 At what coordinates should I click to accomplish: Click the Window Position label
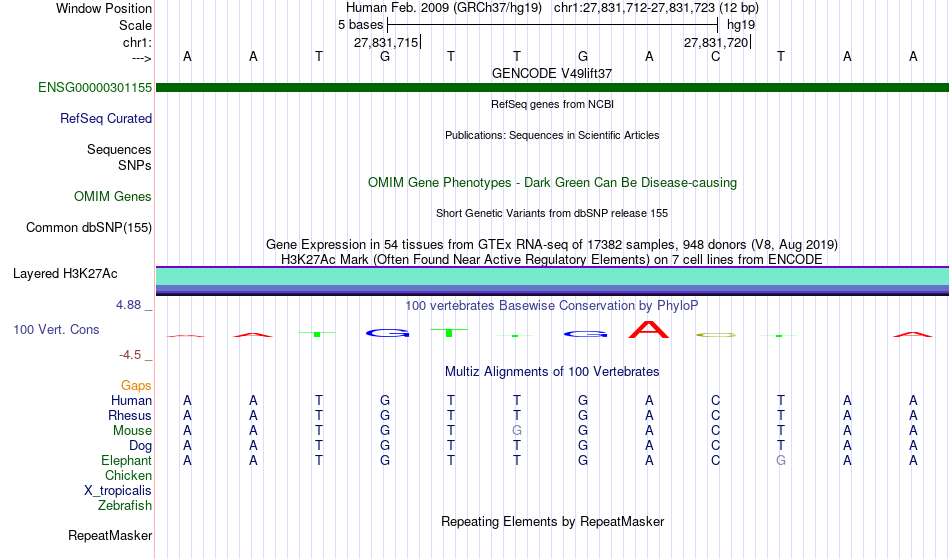(104, 8)
